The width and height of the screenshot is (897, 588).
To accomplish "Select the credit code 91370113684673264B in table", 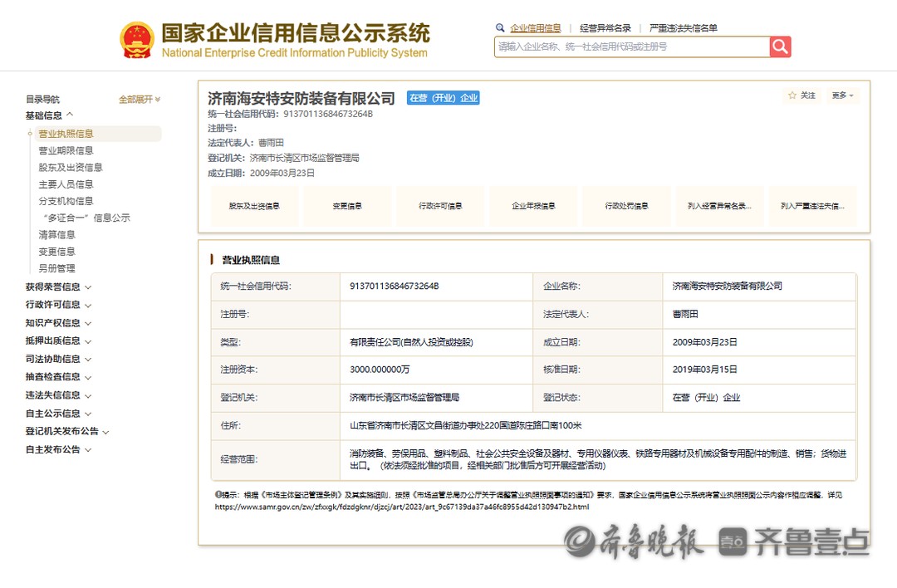I will (395, 286).
